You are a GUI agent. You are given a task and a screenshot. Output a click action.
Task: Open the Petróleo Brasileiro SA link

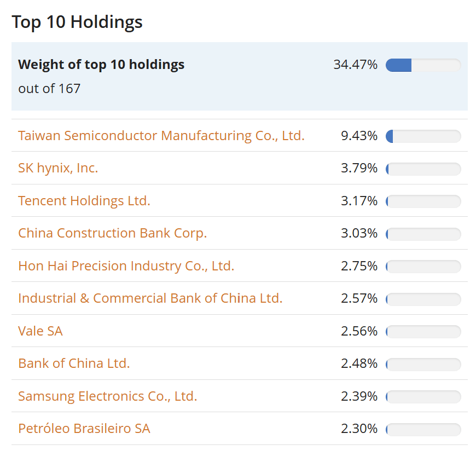coord(84,429)
